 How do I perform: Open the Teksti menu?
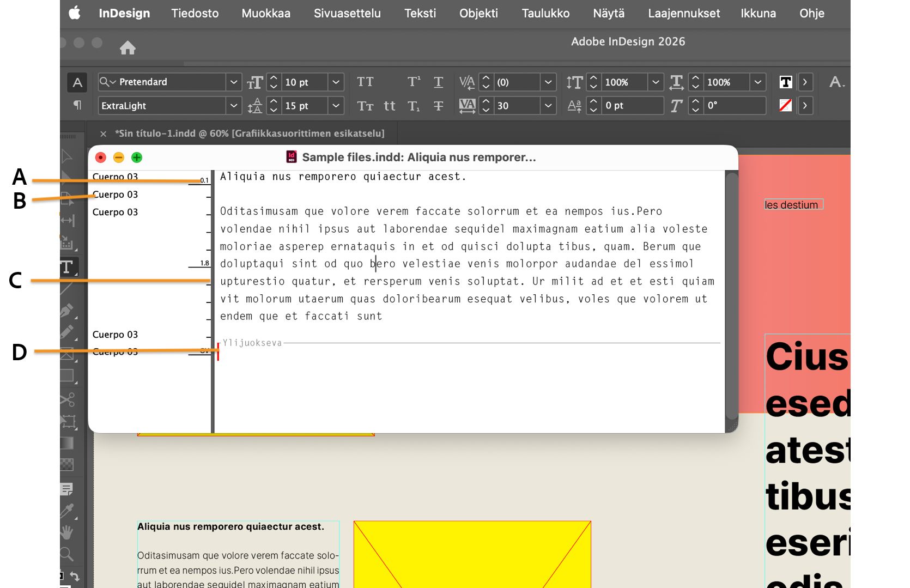tap(420, 13)
